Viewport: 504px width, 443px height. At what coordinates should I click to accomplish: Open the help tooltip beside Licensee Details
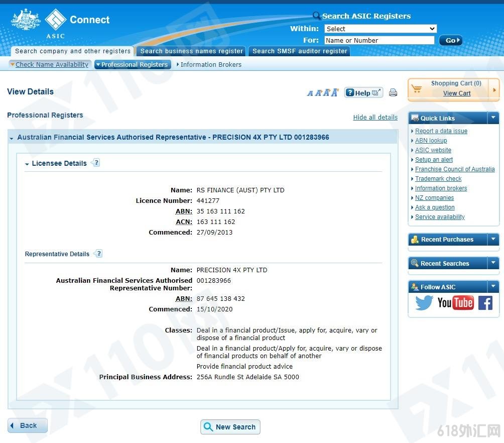[96, 163]
